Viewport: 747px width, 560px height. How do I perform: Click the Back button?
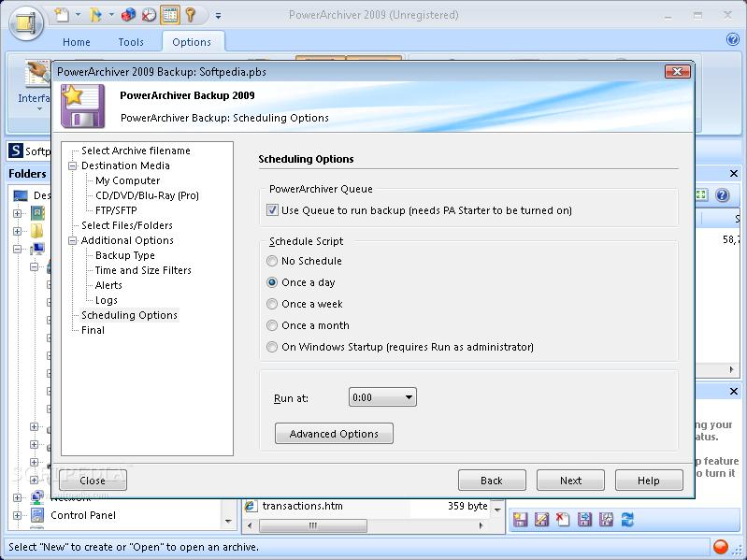click(x=492, y=480)
